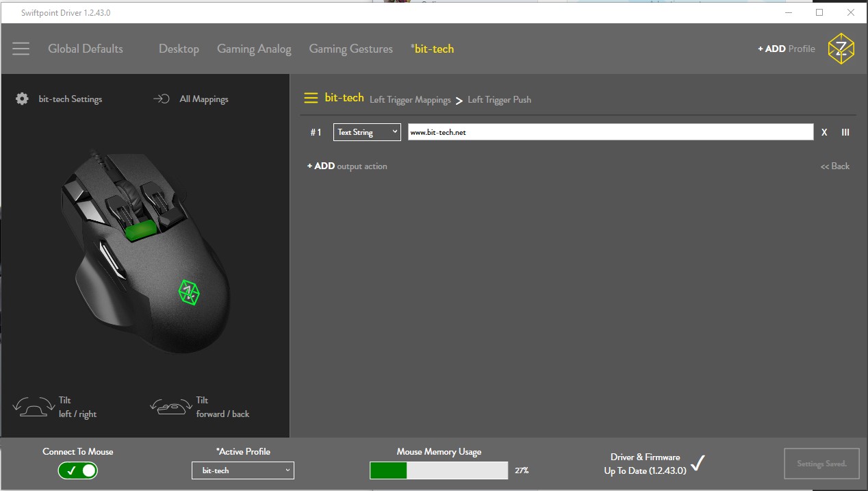Image resolution: width=868 pixels, height=491 pixels.
Task: Click the green cube logo on mouse image
Action: pos(188,292)
